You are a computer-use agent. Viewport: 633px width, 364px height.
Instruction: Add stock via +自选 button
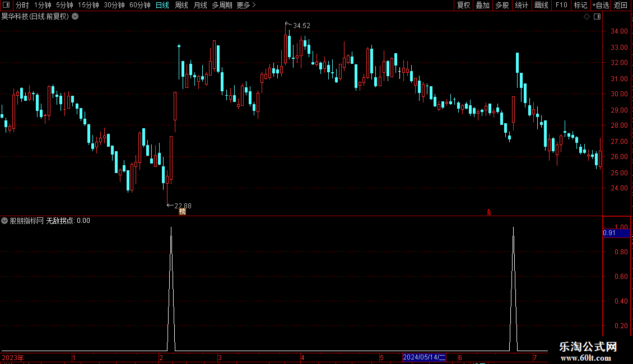[601, 5]
